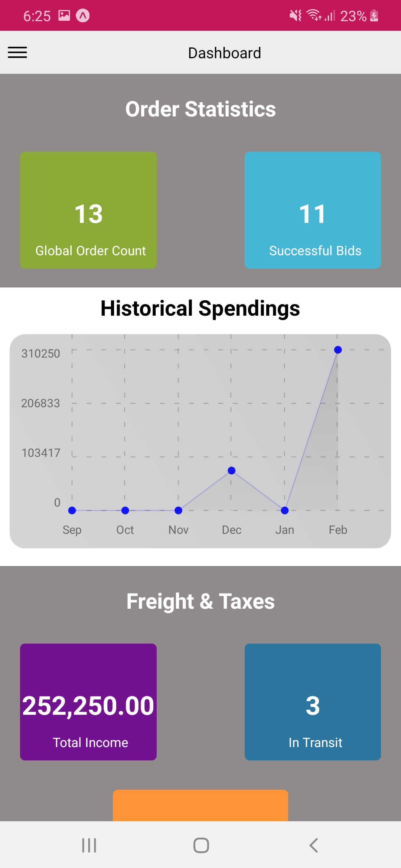This screenshot has width=401, height=868.
Task: Tap the Wi-Fi signal icon in status bar
Action: (314, 15)
